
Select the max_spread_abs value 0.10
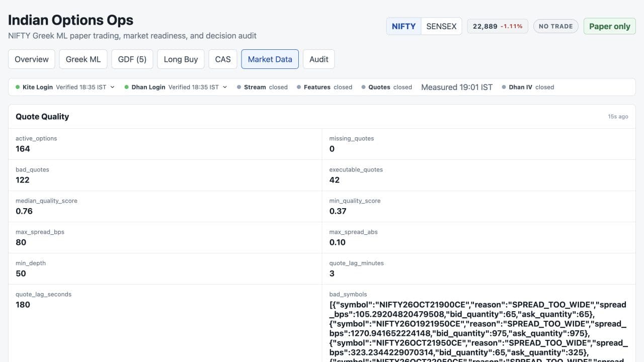tap(338, 242)
